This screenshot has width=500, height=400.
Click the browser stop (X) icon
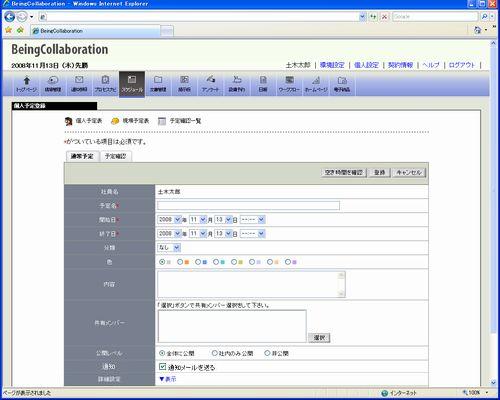click(x=385, y=16)
